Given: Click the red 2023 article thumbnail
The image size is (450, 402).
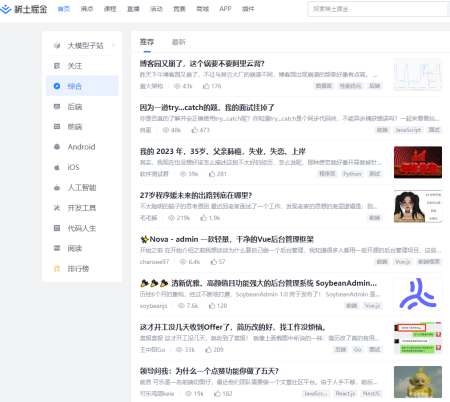Looking at the screenshot, I should [x=418, y=162].
